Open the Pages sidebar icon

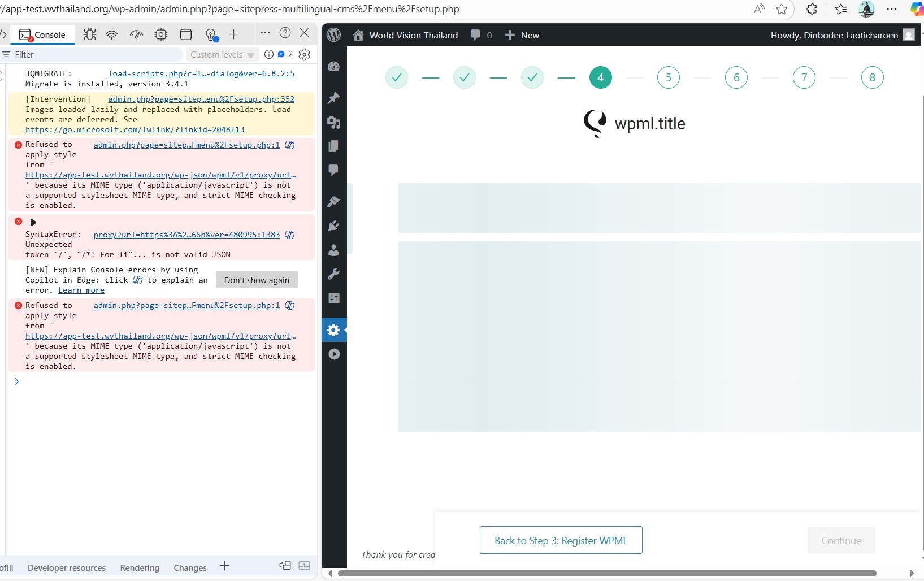point(334,146)
